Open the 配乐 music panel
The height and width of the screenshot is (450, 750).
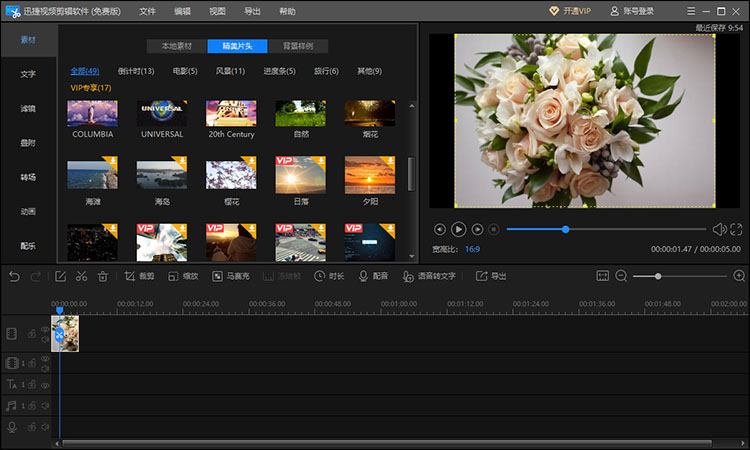pos(28,246)
